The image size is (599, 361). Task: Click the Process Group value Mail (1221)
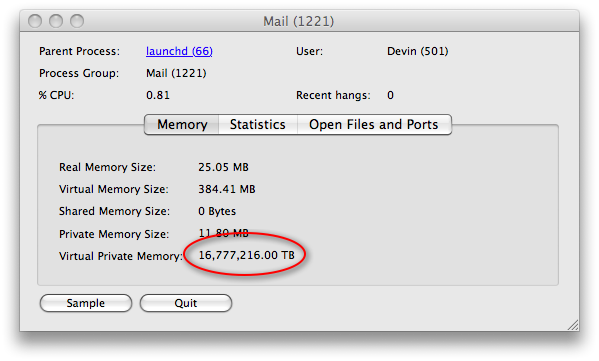176,73
